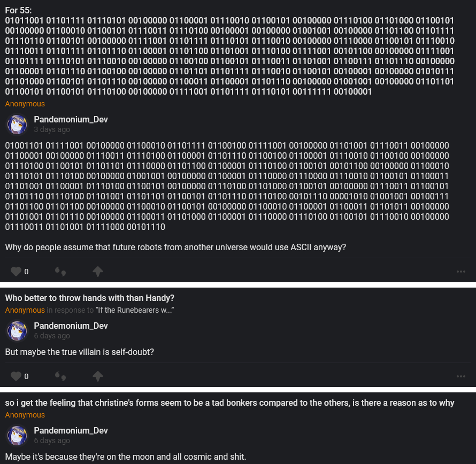Open the three-dot menu on the self-doubt answer
Screen dimensions: 476x464
pyautogui.click(x=460, y=376)
